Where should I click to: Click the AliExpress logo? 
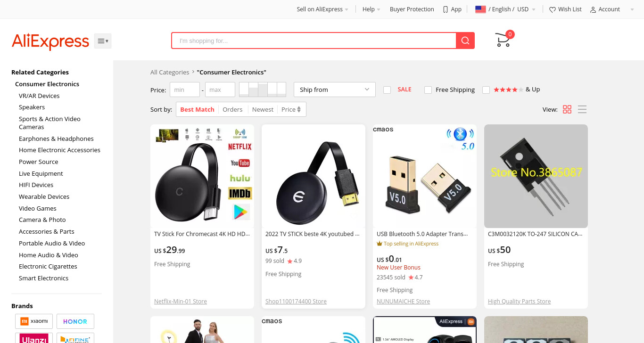(50, 41)
